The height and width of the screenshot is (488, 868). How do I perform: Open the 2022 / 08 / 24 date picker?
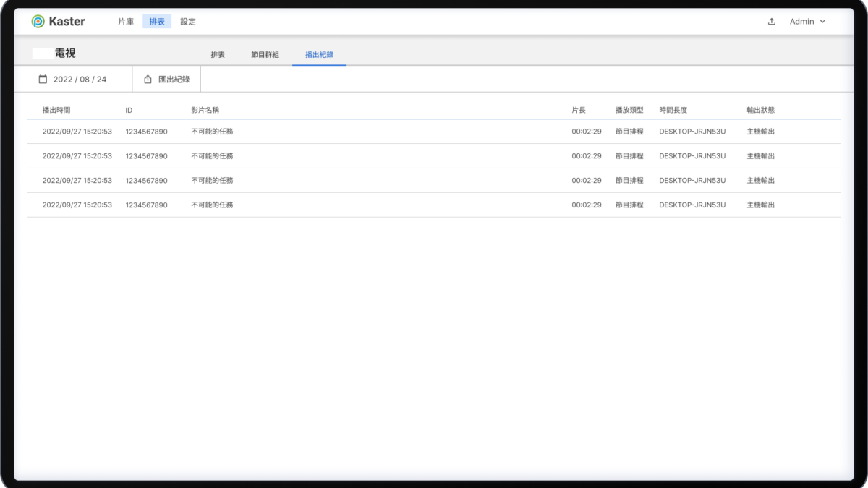tap(80, 79)
